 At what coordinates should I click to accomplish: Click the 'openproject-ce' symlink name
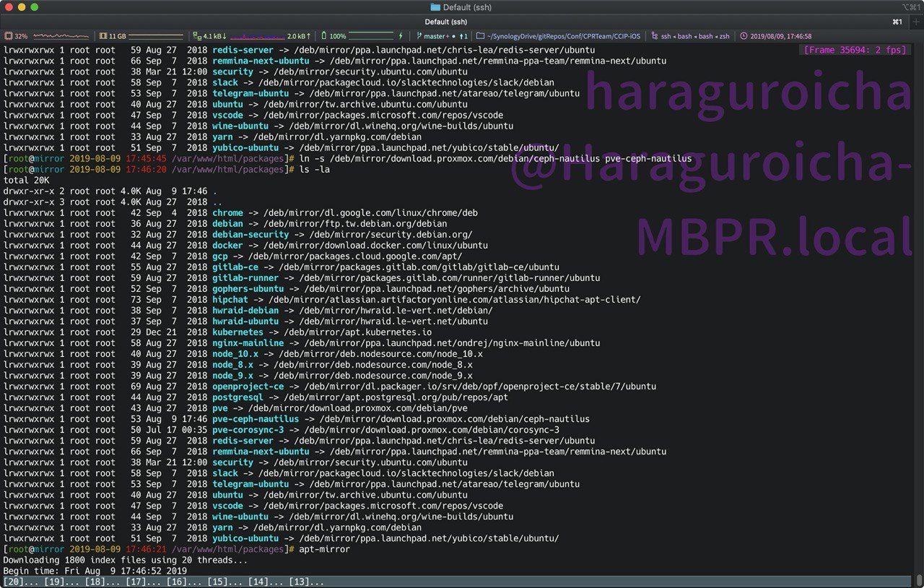248,386
